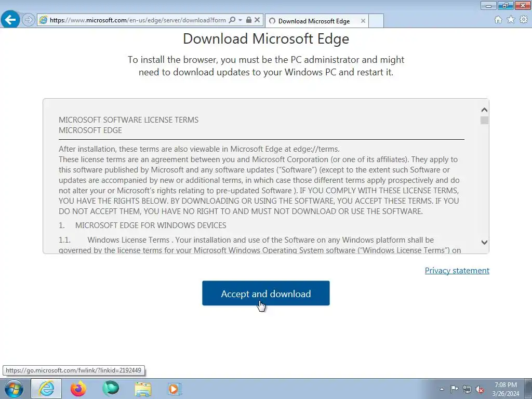Click the Action Center flag tray icon
532x399 pixels.
(454, 389)
